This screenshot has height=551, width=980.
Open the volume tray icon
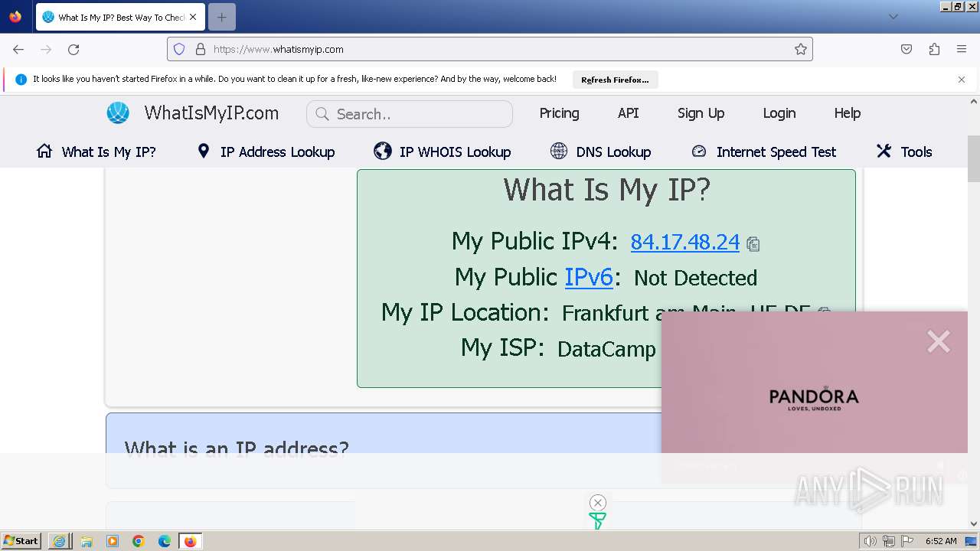point(871,541)
